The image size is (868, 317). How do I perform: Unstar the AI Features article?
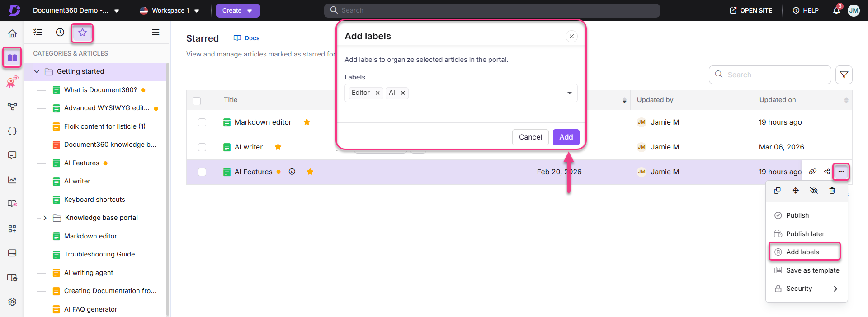pos(310,172)
